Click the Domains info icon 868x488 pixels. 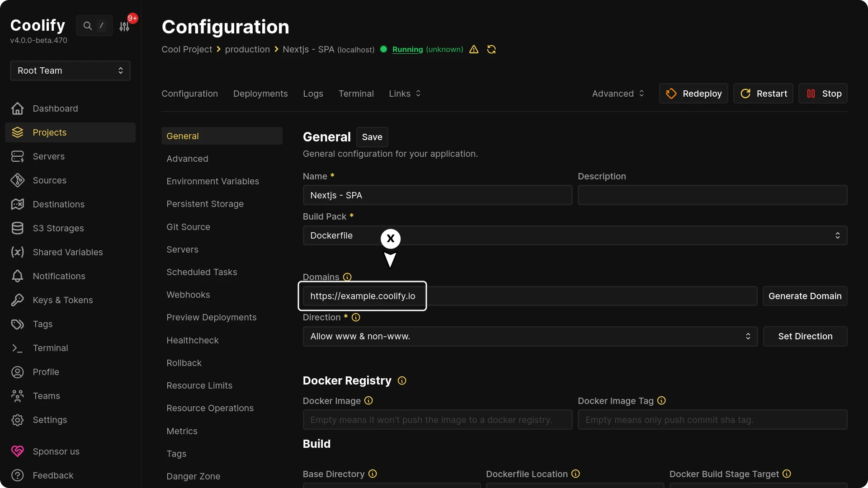(347, 277)
